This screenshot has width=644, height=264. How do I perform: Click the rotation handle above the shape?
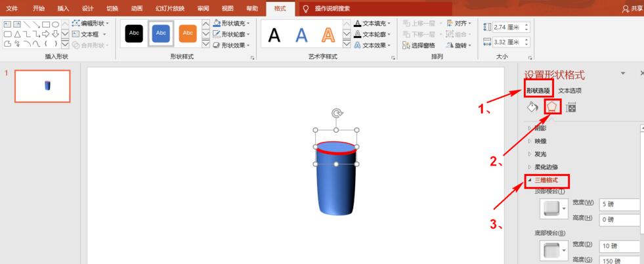point(337,114)
